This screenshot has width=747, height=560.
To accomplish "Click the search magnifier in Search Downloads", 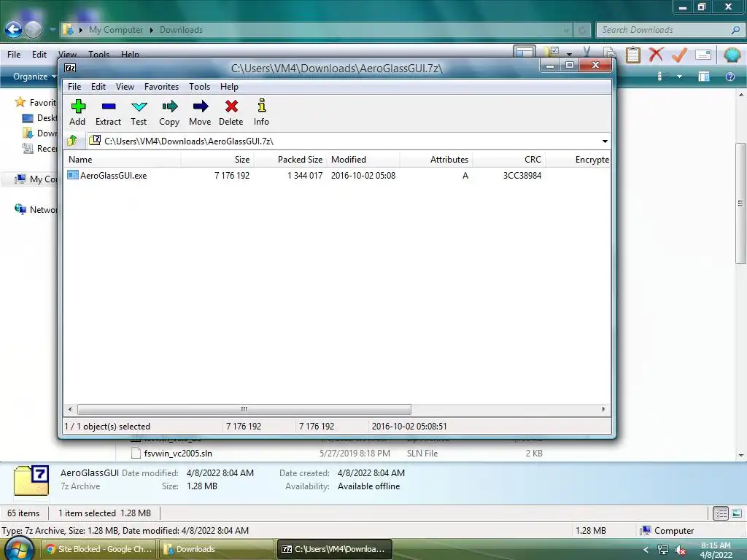I will pos(735,30).
